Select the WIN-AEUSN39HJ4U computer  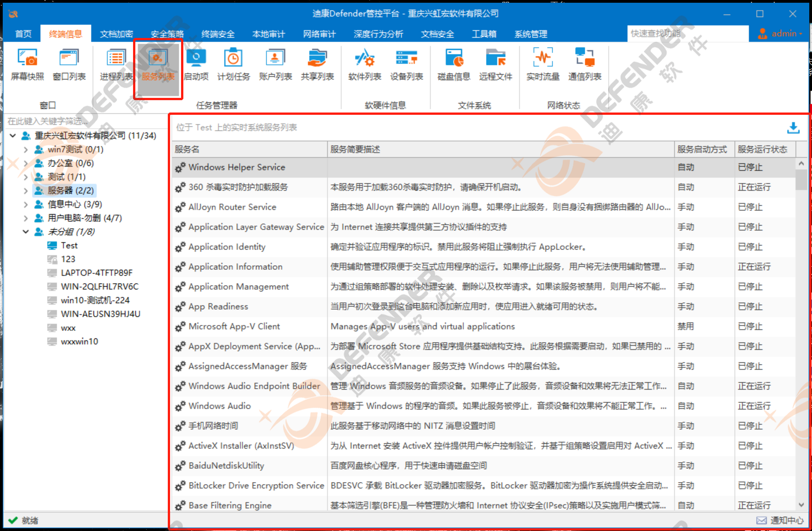[x=101, y=314]
